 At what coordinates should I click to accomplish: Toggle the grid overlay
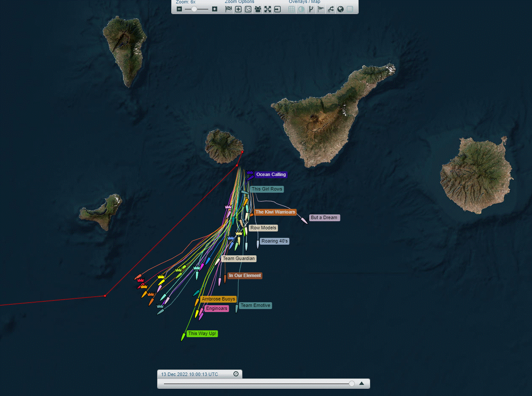[x=290, y=9]
